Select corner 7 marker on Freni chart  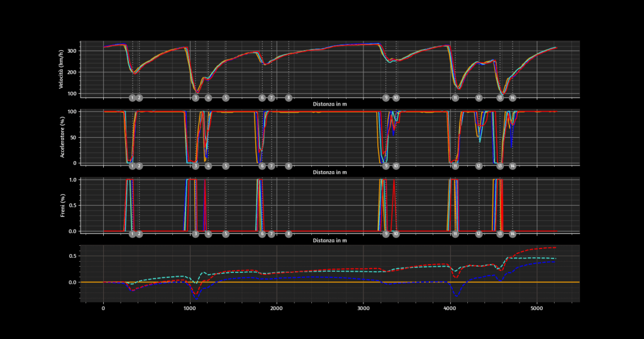click(271, 234)
